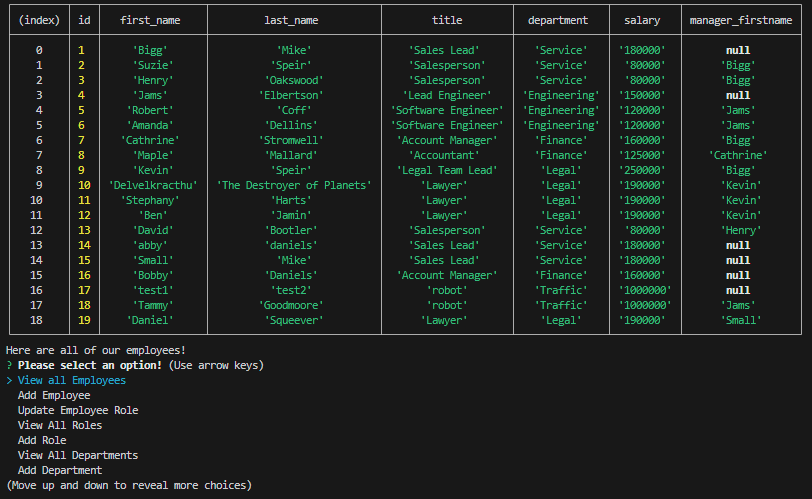Screen dimensions: 812x499
Task: Pick the Update Employee Role option
Action: (78, 410)
